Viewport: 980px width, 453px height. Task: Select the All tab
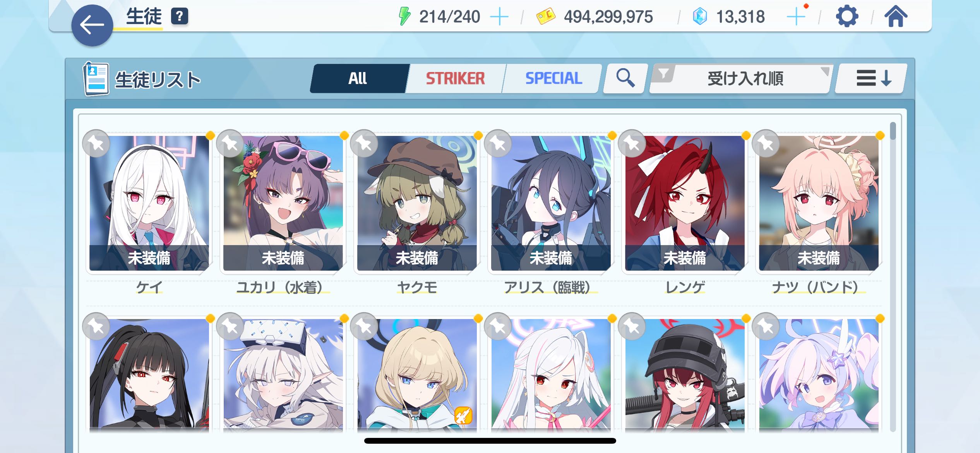point(358,79)
